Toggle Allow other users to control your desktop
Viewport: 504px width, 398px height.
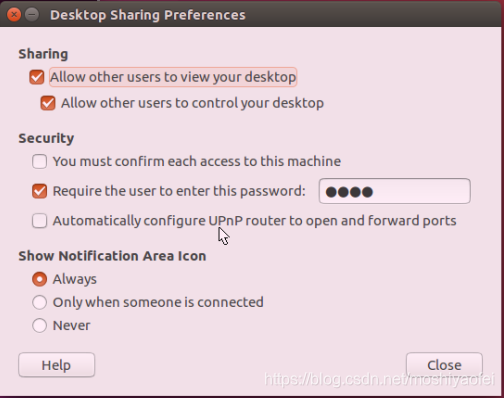click(x=48, y=103)
